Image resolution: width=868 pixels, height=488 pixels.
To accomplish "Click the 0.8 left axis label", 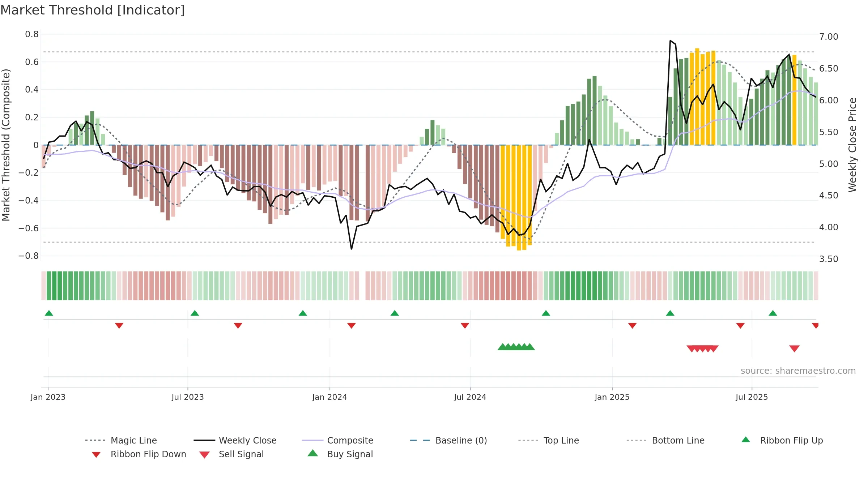I will (32, 34).
